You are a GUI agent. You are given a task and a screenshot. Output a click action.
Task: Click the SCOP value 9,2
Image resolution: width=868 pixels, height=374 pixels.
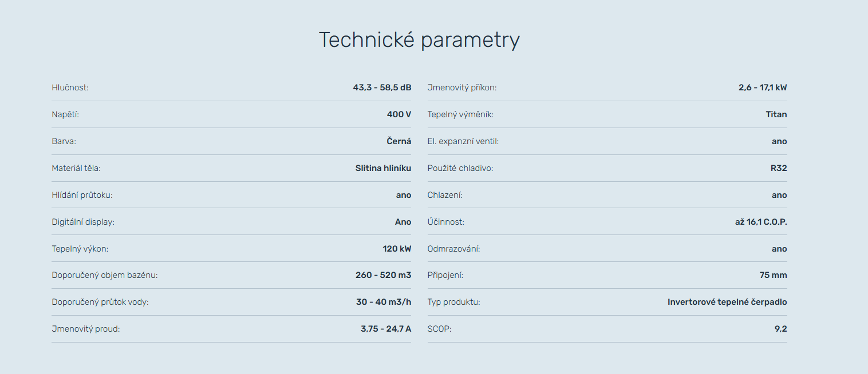(x=780, y=329)
